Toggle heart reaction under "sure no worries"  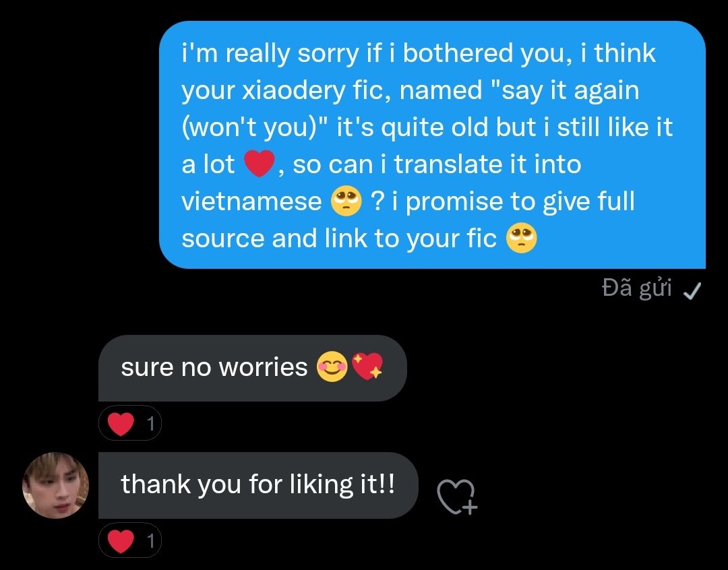click(x=130, y=423)
